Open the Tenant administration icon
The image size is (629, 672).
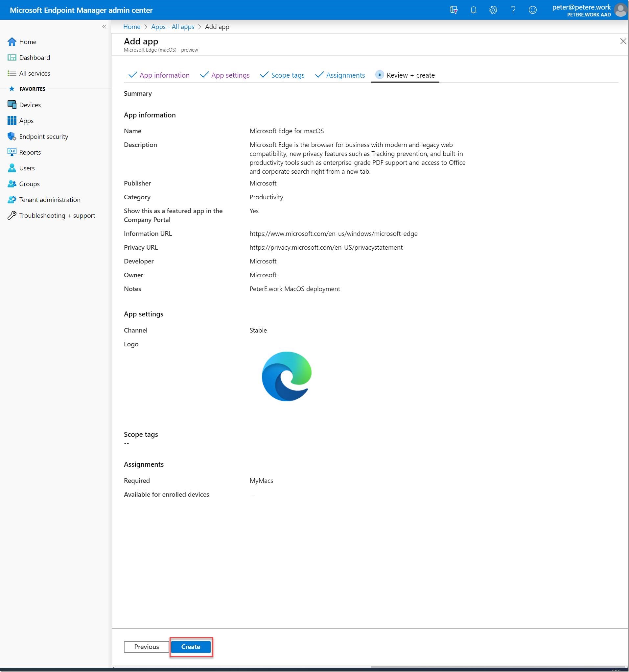pos(12,200)
